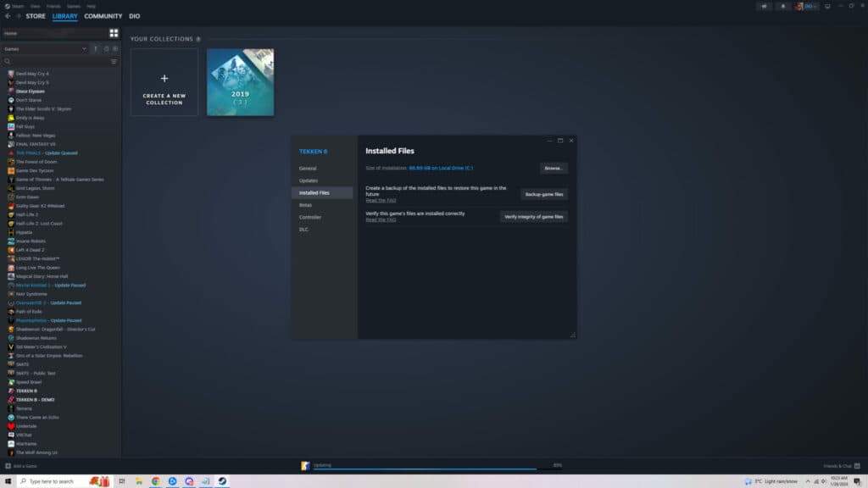Expand the Games filter dropdown
This screenshot has height=488, width=868.
(84, 49)
